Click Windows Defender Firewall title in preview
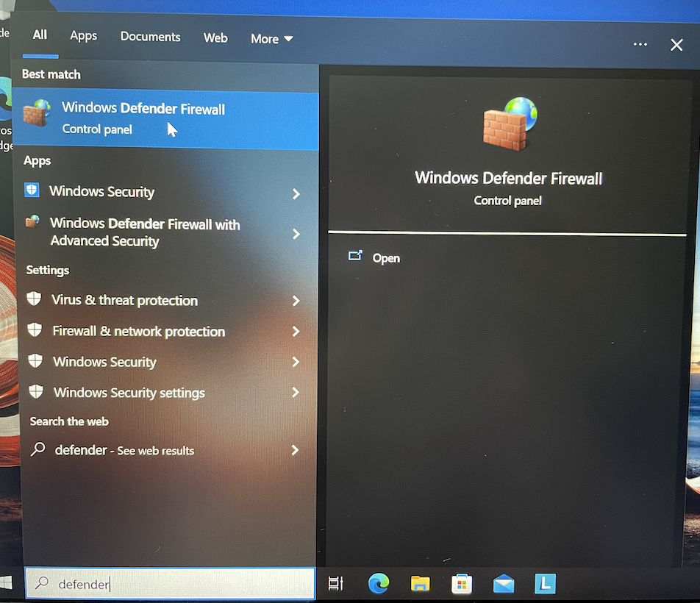The width and height of the screenshot is (700, 603). (509, 178)
